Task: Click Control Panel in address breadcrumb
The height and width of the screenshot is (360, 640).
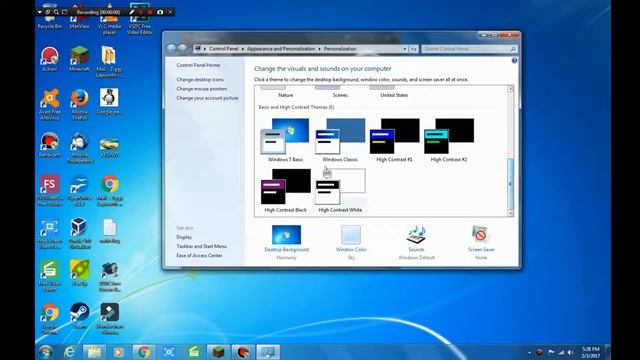Action: tap(224, 49)
